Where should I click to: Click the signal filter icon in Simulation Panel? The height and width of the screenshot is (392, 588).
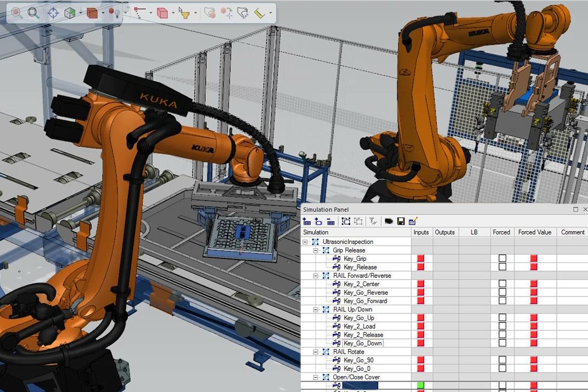373,221
